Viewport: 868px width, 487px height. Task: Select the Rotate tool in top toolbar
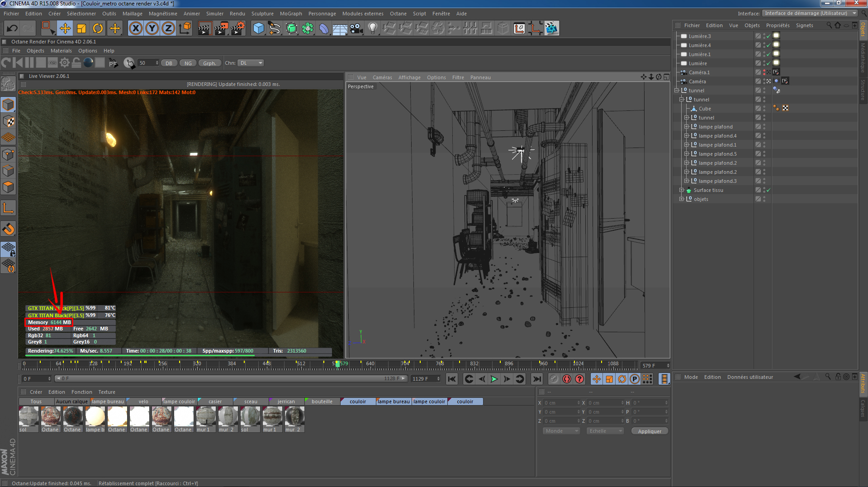98,29
